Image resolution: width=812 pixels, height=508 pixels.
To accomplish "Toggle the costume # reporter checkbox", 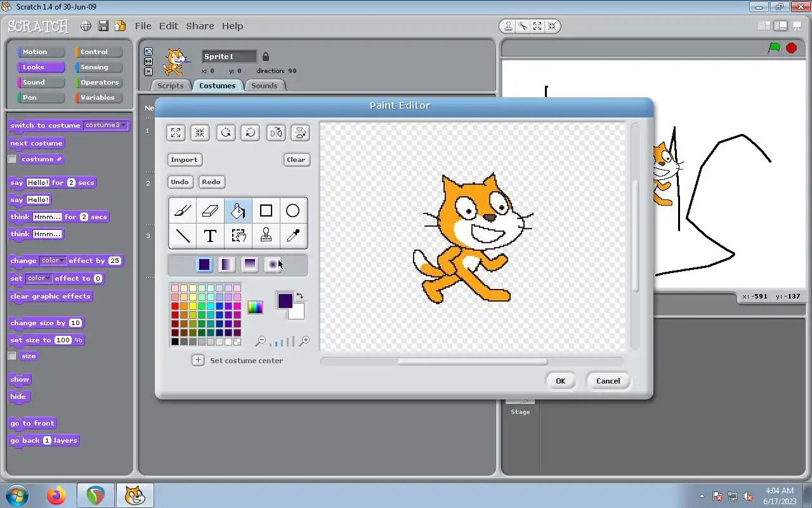I will coord(11,159).
